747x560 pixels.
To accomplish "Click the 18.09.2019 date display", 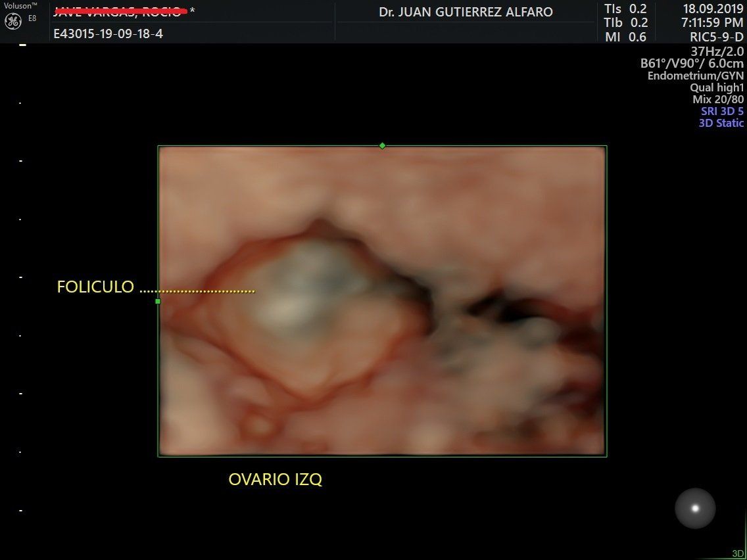I will (x=713, y=9).
